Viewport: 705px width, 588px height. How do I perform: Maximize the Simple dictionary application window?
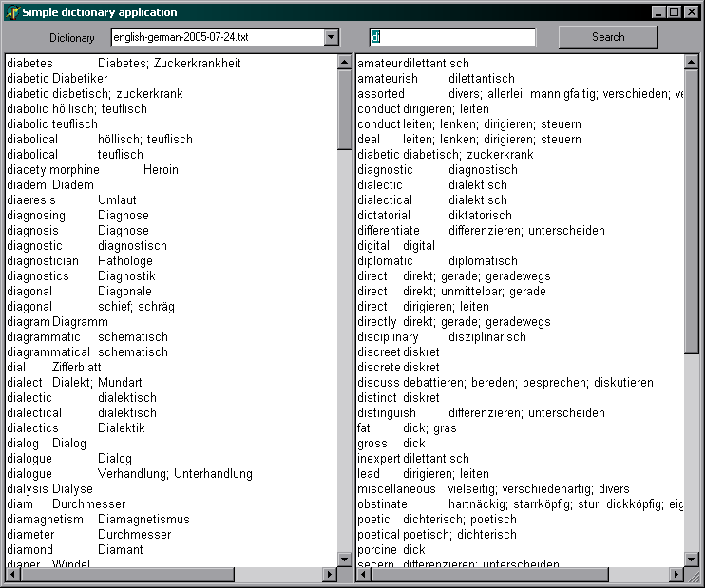click(674, 12)
